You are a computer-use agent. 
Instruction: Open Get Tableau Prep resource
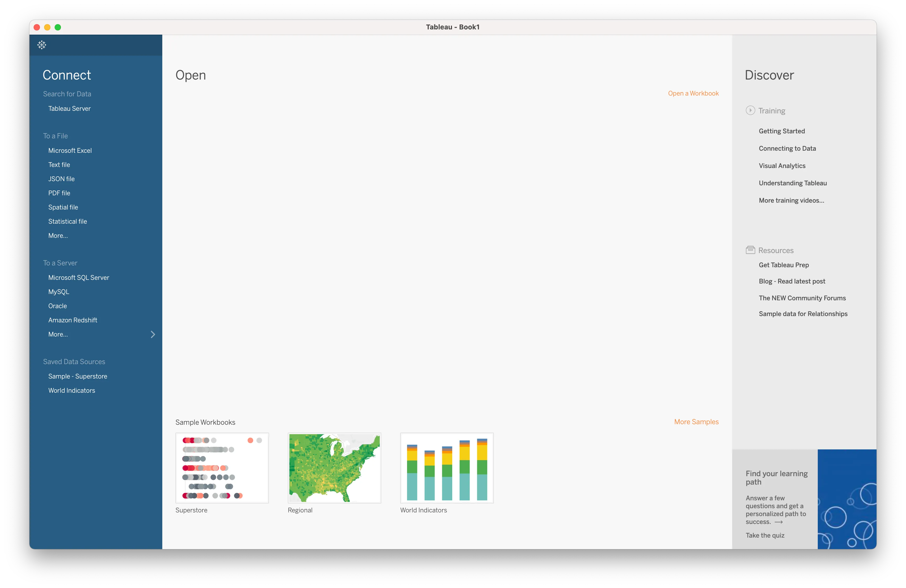click(x=783, y=265)
